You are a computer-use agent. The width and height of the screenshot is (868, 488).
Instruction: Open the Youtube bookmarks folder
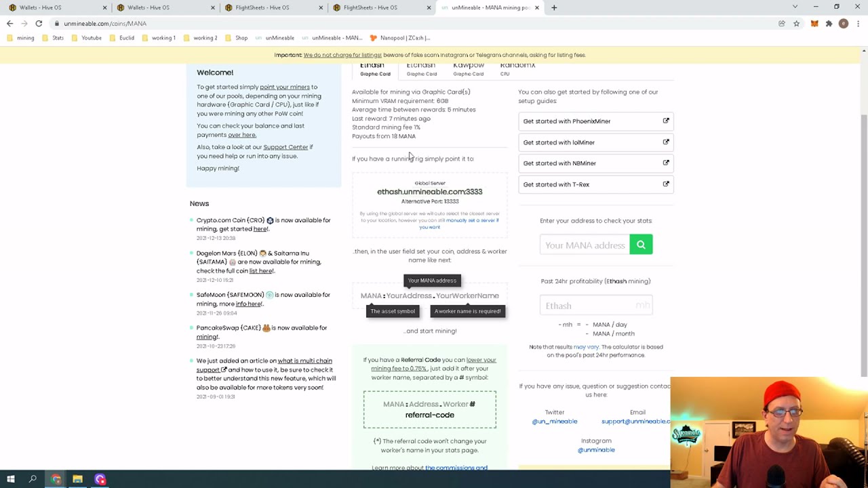pyautogui.click(x=86, y=38)
